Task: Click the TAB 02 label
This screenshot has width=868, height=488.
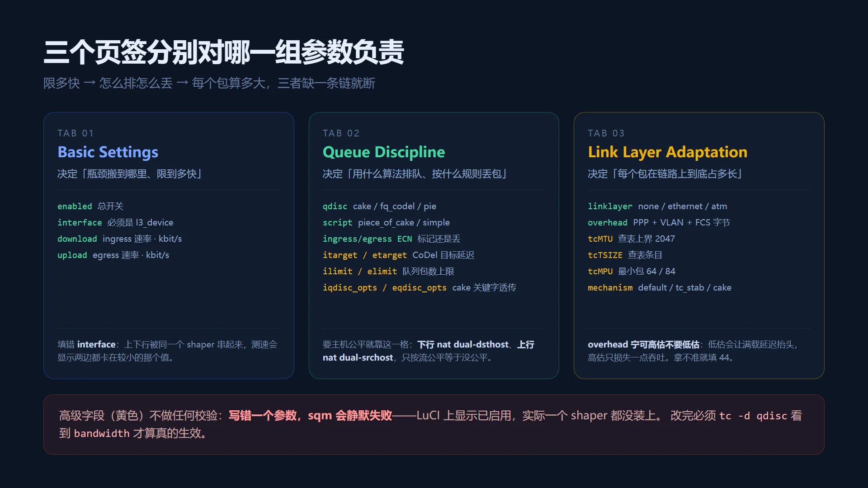Action: pos(341,133)
